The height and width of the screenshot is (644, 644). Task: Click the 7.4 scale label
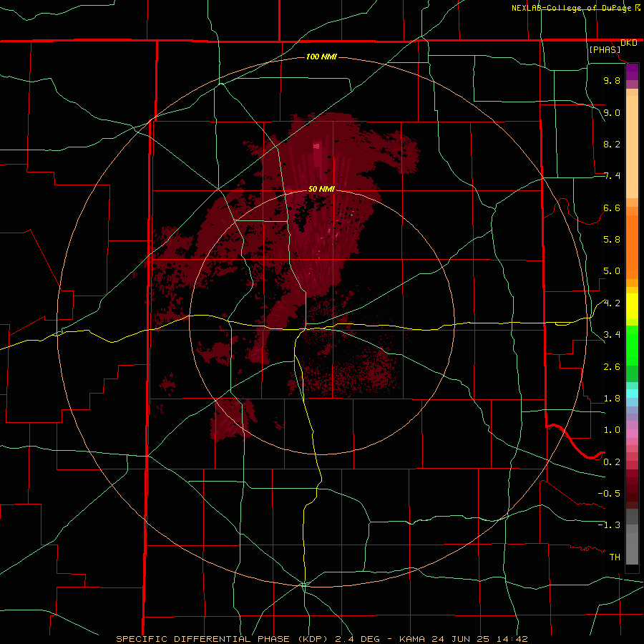coord(612,176)
